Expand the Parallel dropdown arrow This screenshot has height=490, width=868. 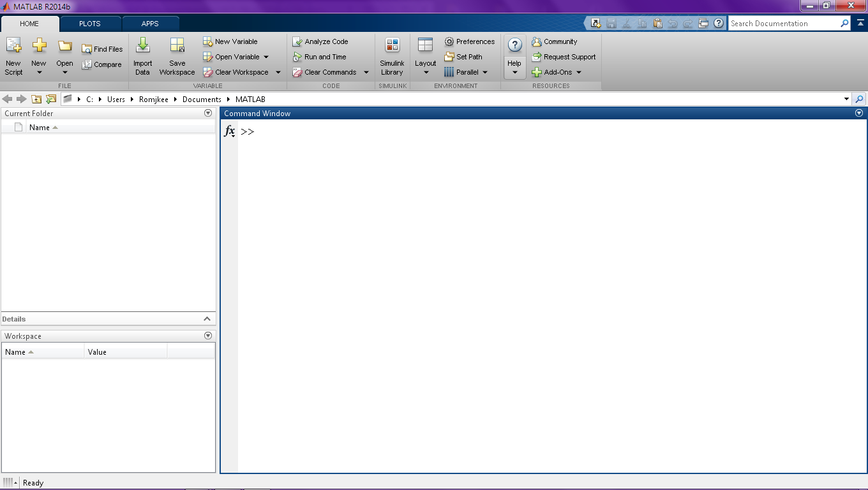click(x=485, y=72)
